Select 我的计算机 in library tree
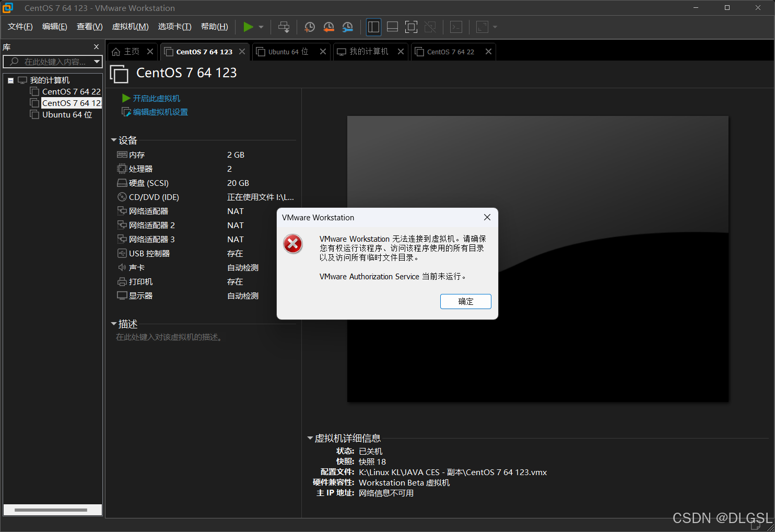 (x=44, y=80)
